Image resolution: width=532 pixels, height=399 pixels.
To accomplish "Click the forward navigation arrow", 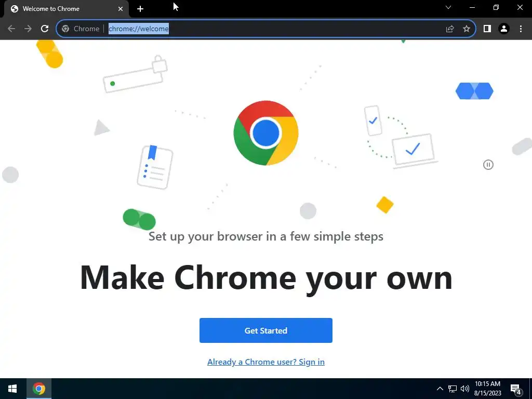I will click(28, 29).
